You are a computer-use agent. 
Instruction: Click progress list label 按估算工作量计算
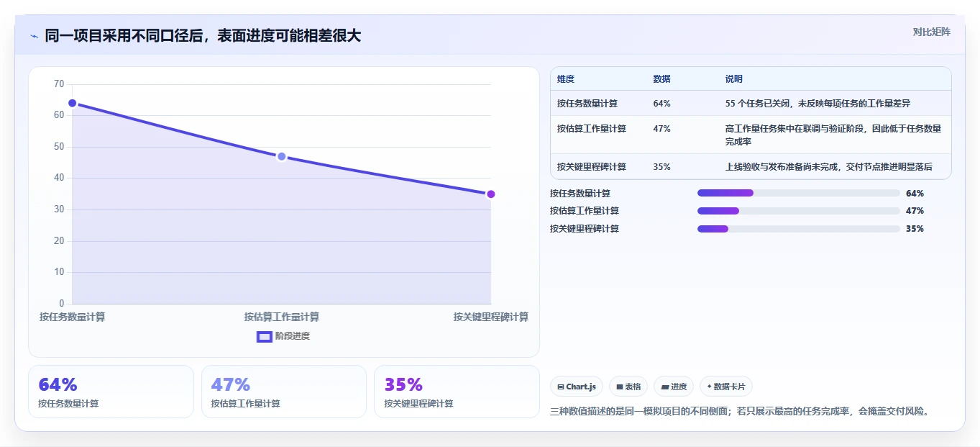tap(585, 211)
